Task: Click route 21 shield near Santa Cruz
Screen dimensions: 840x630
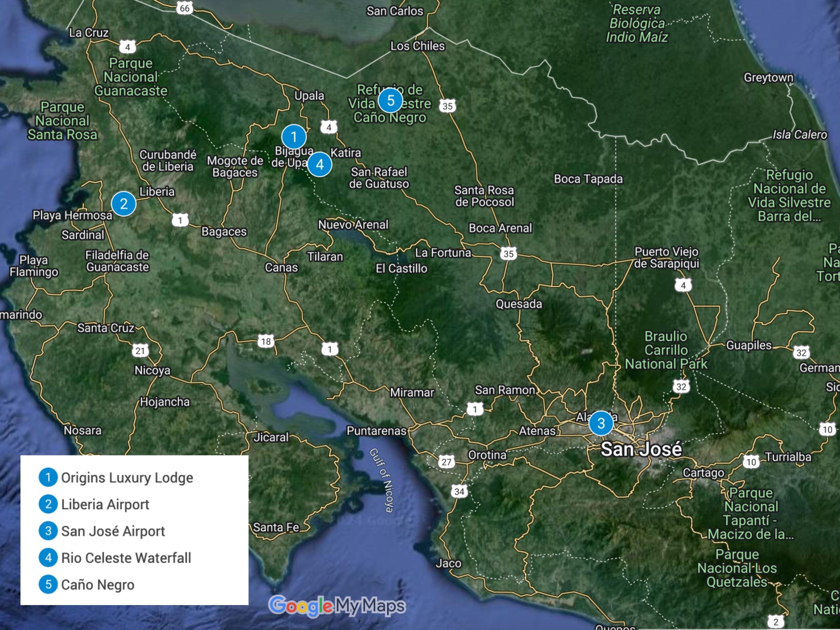Action: click(140, 350)
